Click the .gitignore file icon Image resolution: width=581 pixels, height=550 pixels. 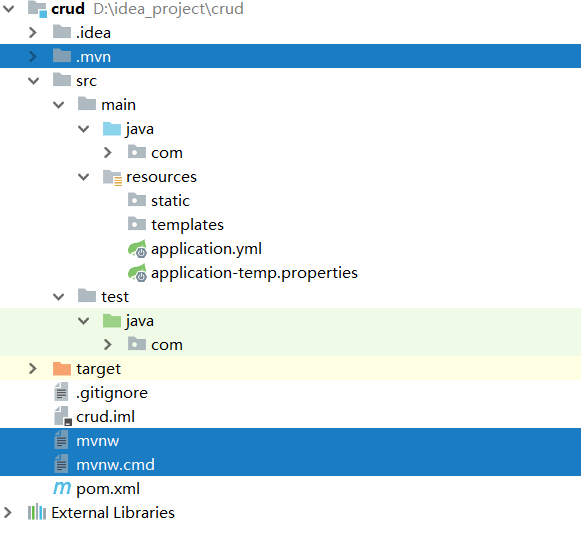coord(61,392)
